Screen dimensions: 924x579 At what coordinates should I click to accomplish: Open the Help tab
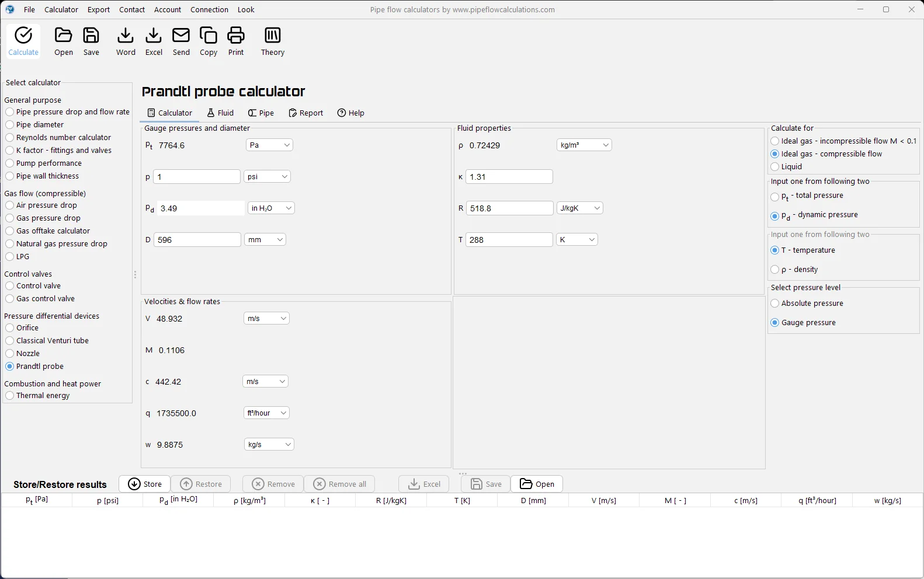coord(350,113)
